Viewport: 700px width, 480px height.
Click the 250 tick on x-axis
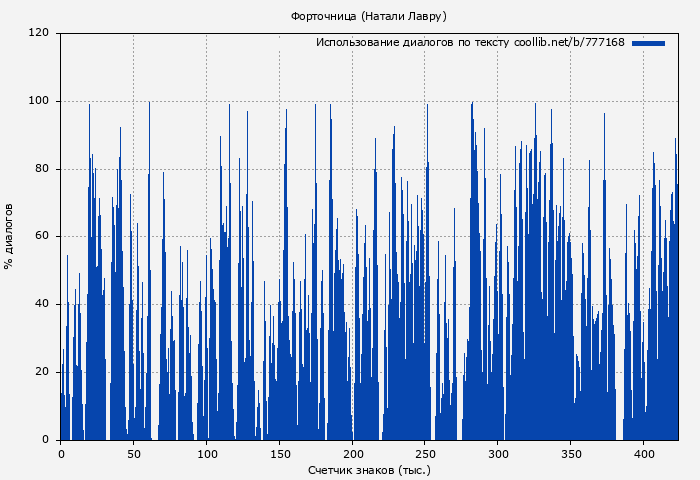(425, 453)
